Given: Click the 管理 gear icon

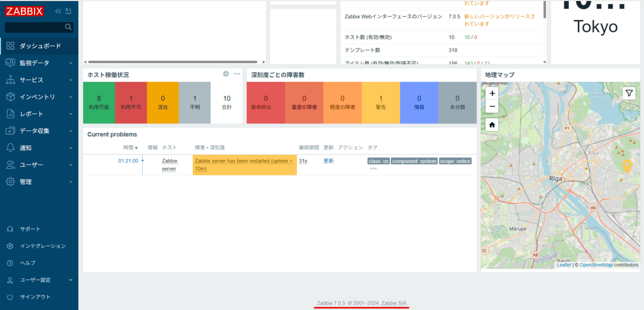Looking at the screenshot, I should [x=11, y=182].
